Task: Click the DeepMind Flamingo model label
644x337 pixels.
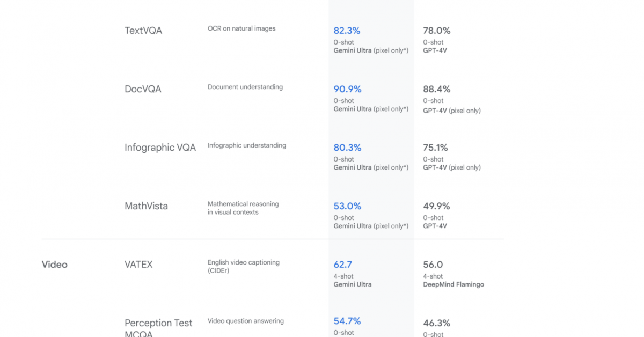Action: pyautogui.click(x=453, y=284)
